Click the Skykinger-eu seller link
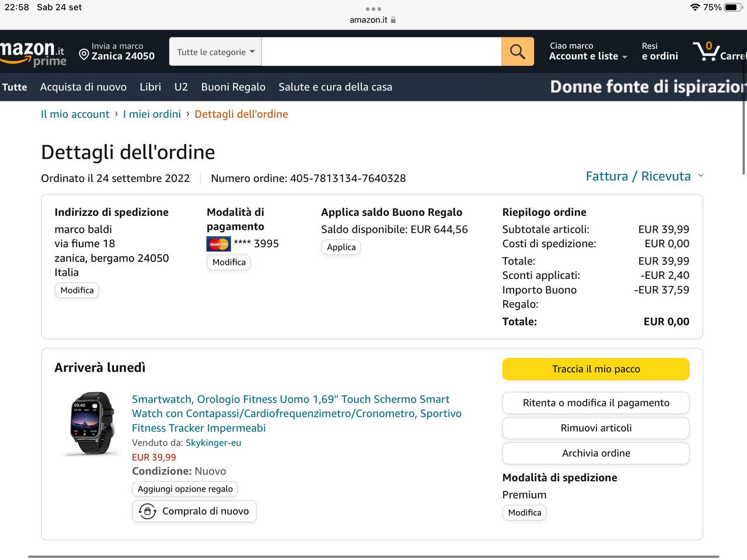Image resolution: width=747 pixels, height=560 pixels. [x=213, y=443]
